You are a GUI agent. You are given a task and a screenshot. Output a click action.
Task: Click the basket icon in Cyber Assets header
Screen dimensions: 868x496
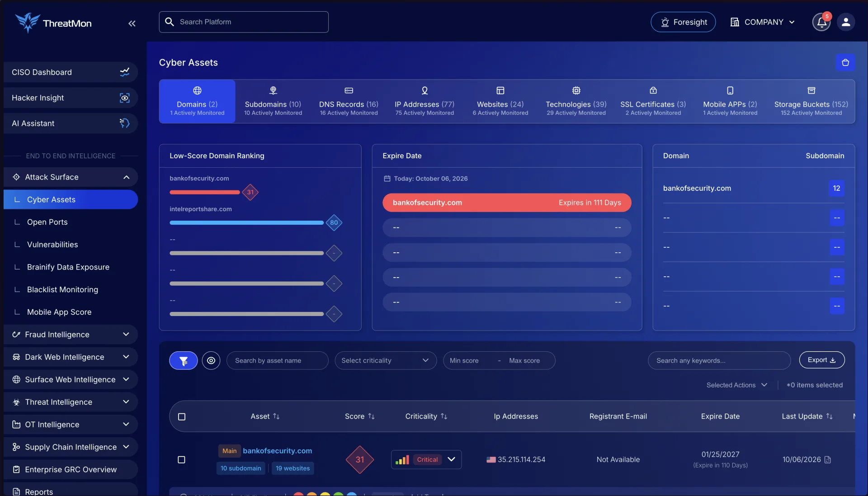tap(845, 62)
